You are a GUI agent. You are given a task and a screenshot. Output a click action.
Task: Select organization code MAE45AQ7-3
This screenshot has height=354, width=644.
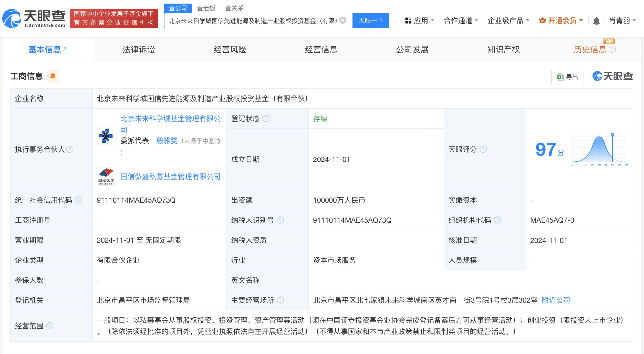(552, 220)
